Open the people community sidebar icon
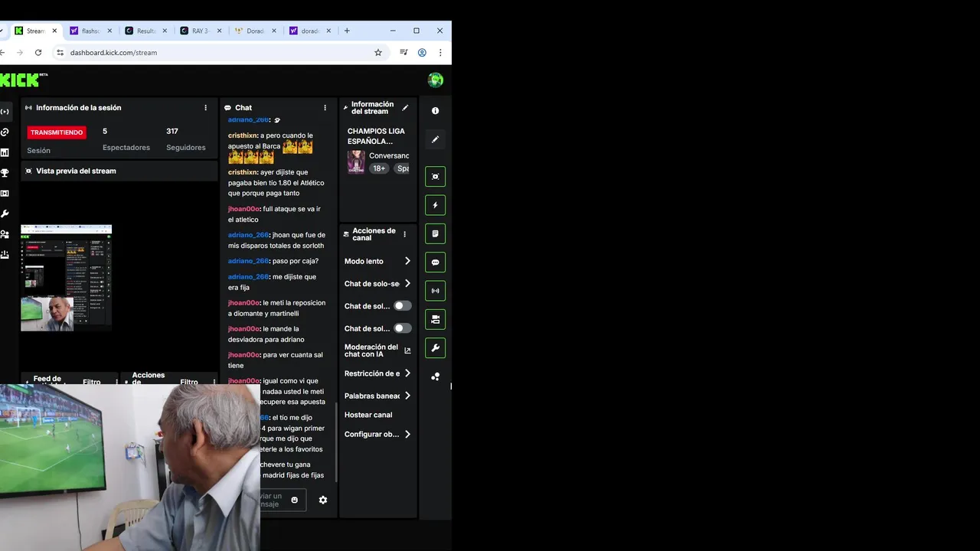 tap(5, 234)
